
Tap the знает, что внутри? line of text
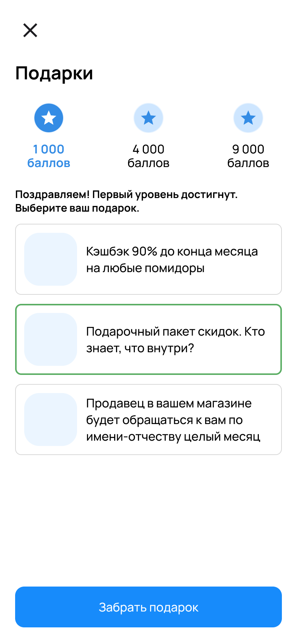[140, 348]
